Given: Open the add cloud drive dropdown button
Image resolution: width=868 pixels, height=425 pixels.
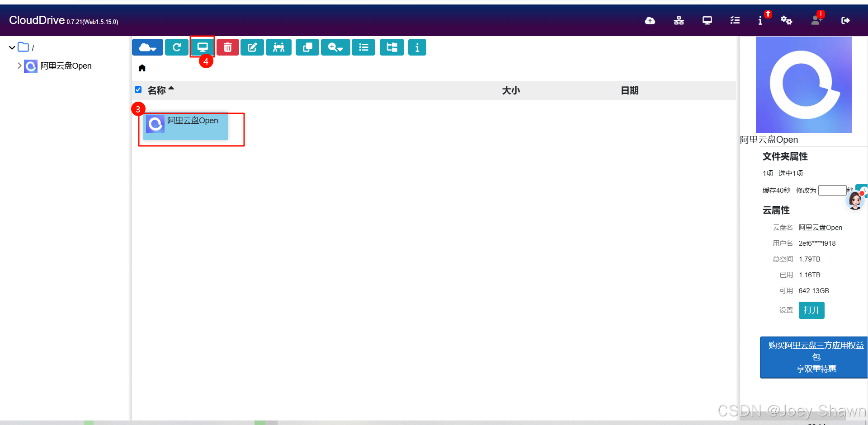Looking at the screenshot, I should point(147,47).
